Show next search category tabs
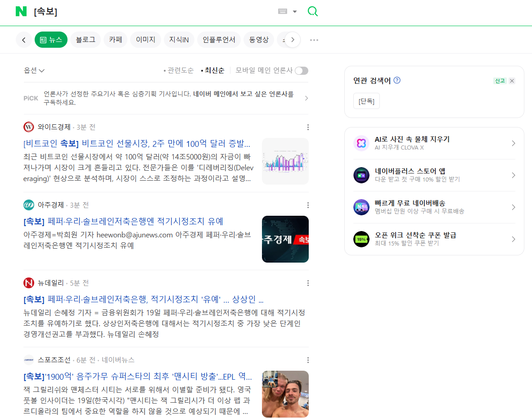 (293, 40)
